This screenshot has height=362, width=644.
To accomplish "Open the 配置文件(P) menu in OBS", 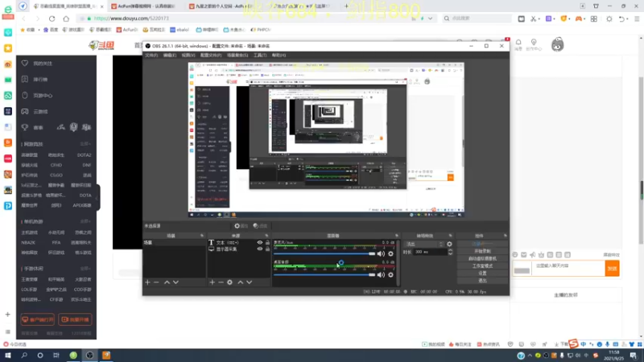I will [x=211, y=55].
